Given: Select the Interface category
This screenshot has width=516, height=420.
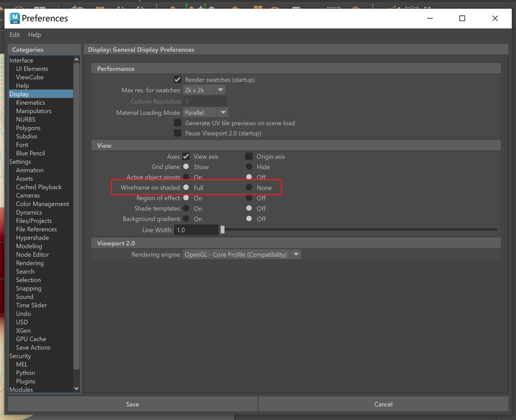Looking at the screenshot, I should [21, 60].
